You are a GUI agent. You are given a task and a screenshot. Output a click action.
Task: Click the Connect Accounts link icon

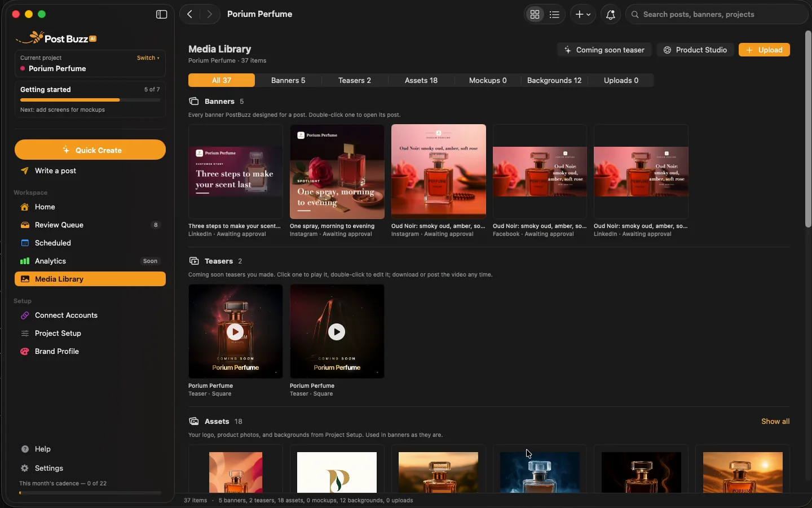coord(25,316)
